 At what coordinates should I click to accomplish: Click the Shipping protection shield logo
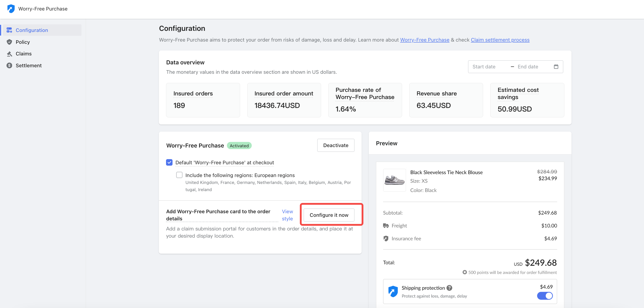pos(393,291)
